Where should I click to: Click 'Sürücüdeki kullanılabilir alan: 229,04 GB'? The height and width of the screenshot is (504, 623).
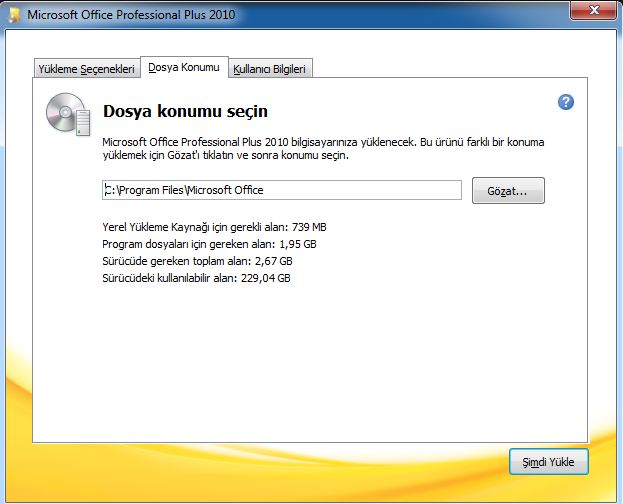pos(196,278)
